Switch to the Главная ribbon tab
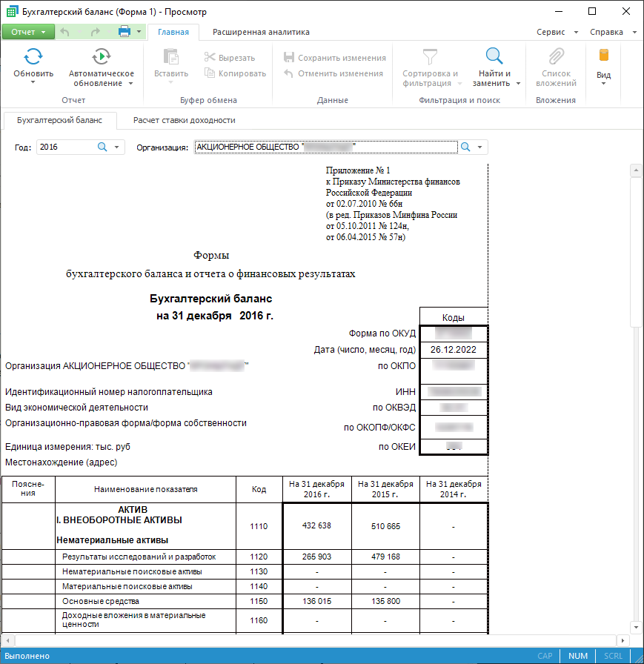The image size is (644, 664). (x=173, y=32)
